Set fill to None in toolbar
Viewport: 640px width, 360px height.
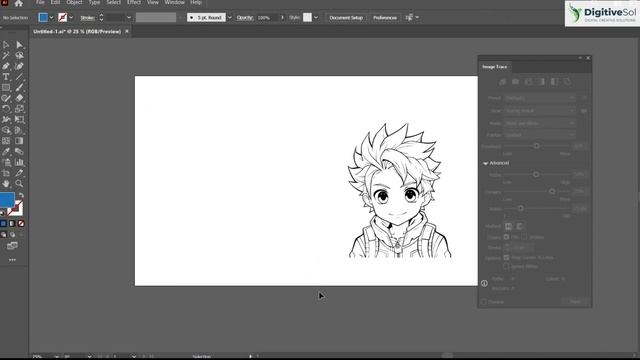pyautogui.click(x=21, y=224)
